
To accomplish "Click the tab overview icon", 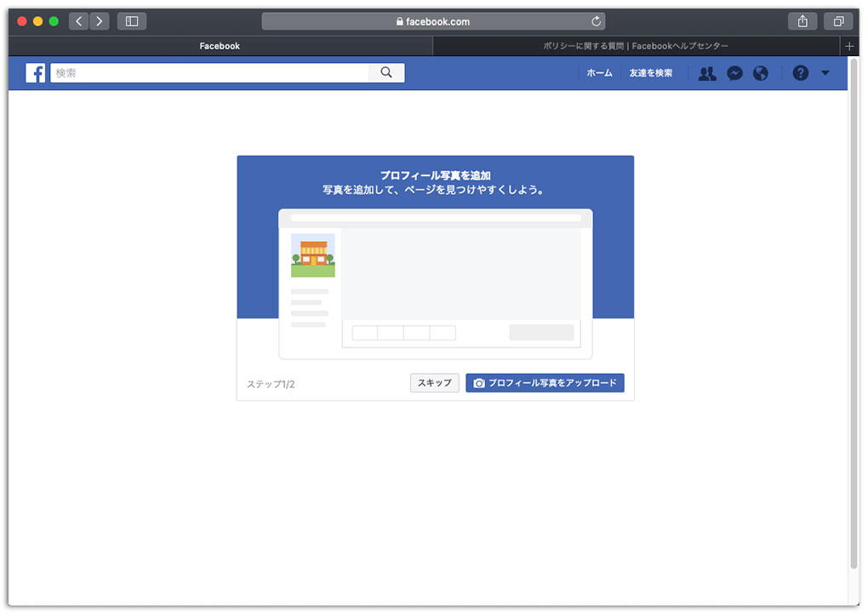I will pos(838,20).
